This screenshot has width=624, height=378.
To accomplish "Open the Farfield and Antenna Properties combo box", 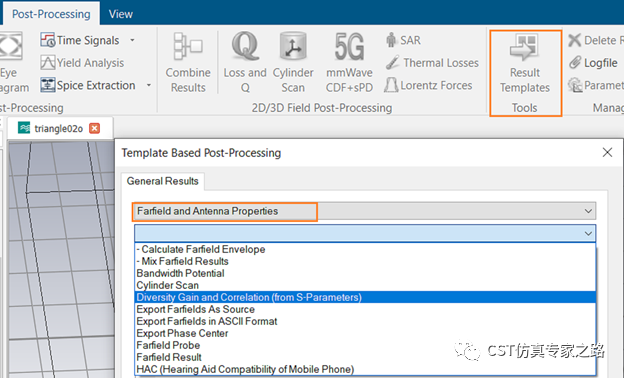I will click(x=365, y=211).
